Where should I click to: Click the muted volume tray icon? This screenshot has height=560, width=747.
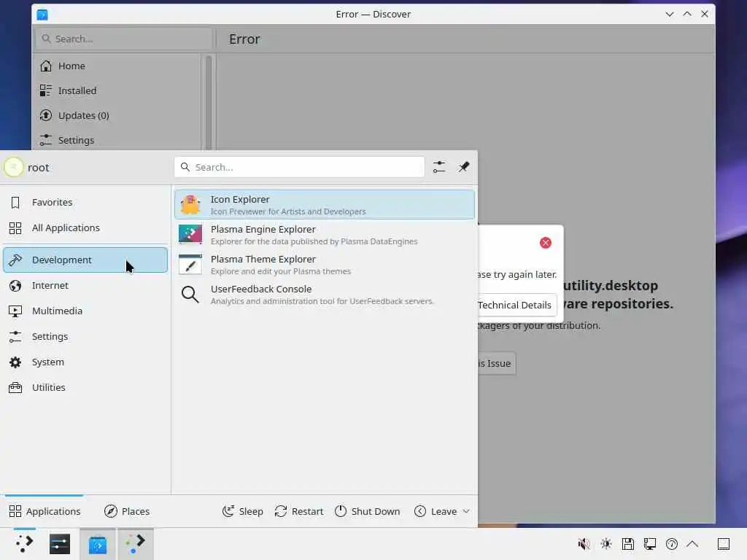[584, 544]
